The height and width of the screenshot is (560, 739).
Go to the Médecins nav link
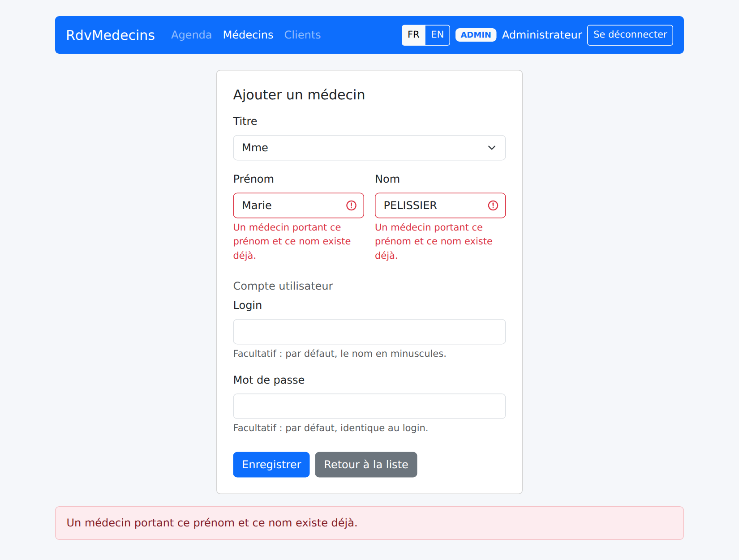click(248, 35)
